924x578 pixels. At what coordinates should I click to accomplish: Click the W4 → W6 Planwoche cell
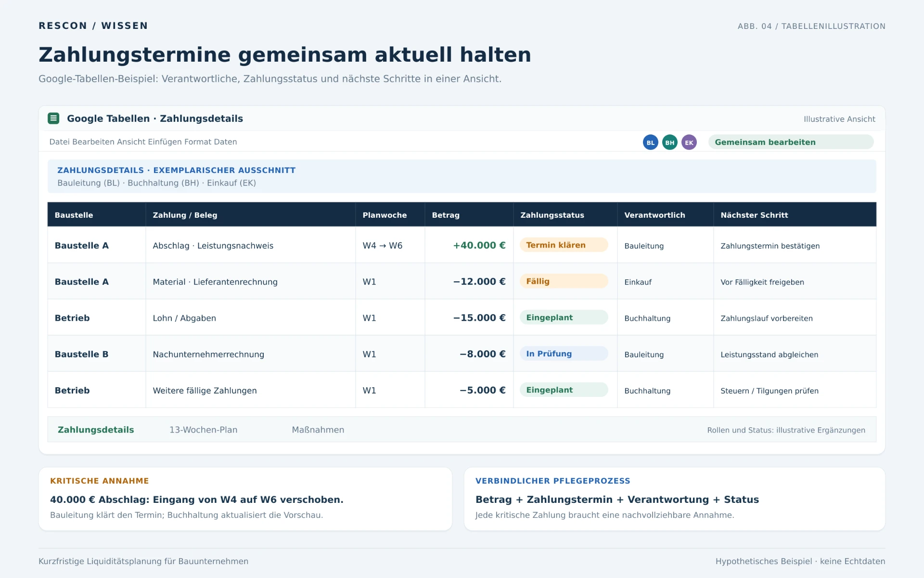[x=390, y=245]
